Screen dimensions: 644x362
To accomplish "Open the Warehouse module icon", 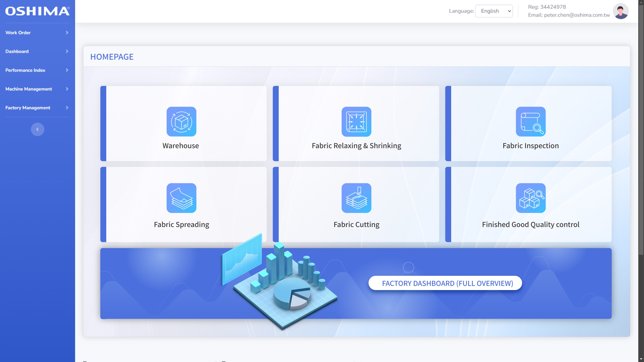I will [x=181, y=121].
